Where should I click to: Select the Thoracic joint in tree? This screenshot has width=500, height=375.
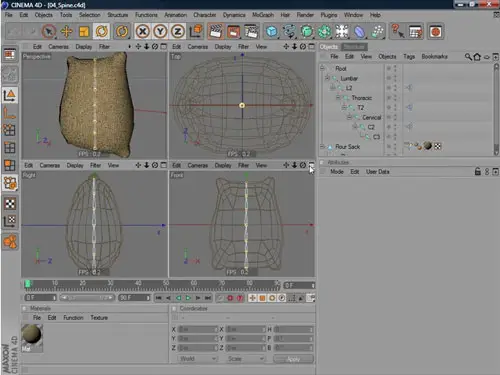(x=361, y=98)
